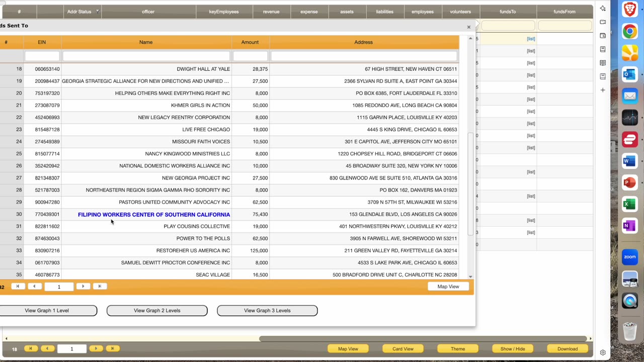Go to previous page in Funds Sent To dialog
The width and height of the screenshot is (644, 362).
(x=34, y=287)
